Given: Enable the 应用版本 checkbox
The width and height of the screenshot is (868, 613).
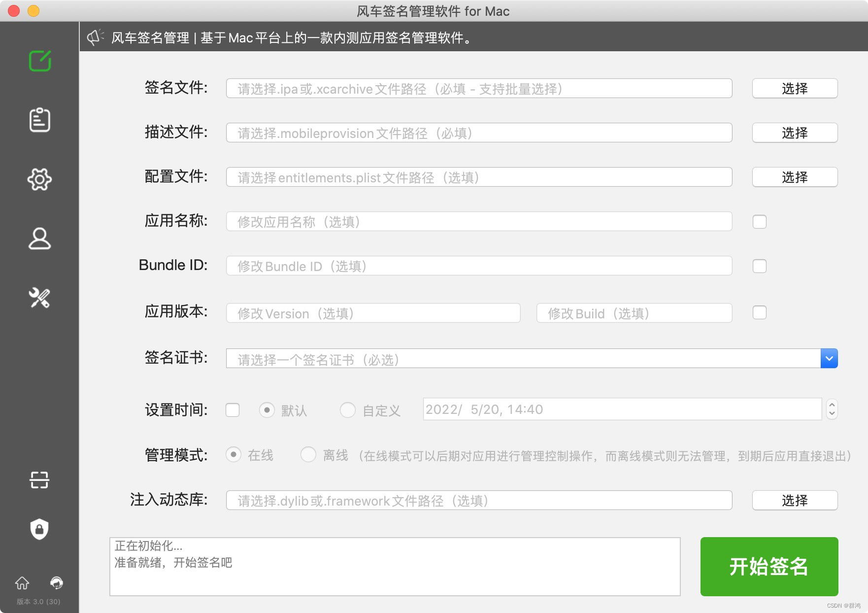Looking at the screenshot, I should [760, 312].
